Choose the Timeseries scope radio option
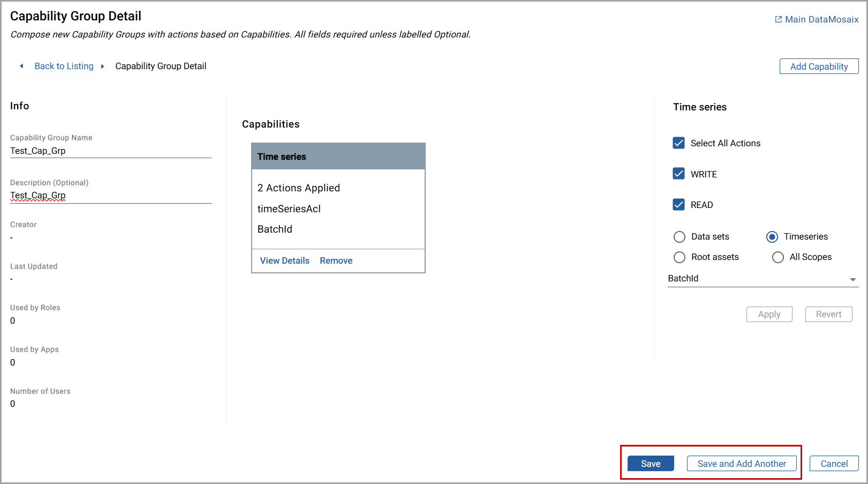 pyautogui.click(x=772, y=237)
